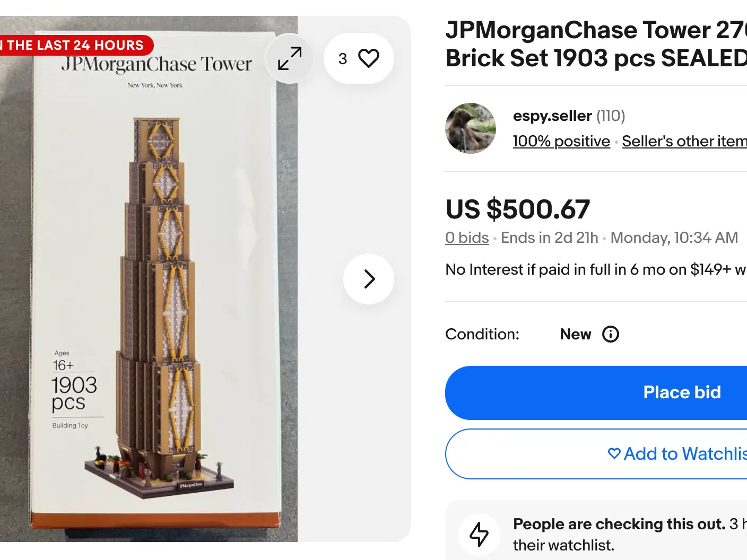Click the image expand/zoom icon
Image resolution: width=747 pixels, height=560 pixels.
point(288,58)
